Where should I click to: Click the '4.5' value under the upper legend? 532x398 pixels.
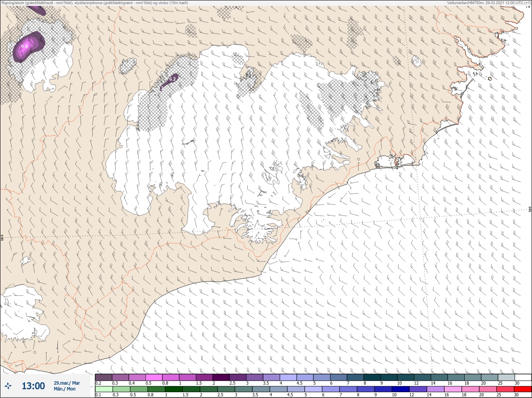point(300,383)
